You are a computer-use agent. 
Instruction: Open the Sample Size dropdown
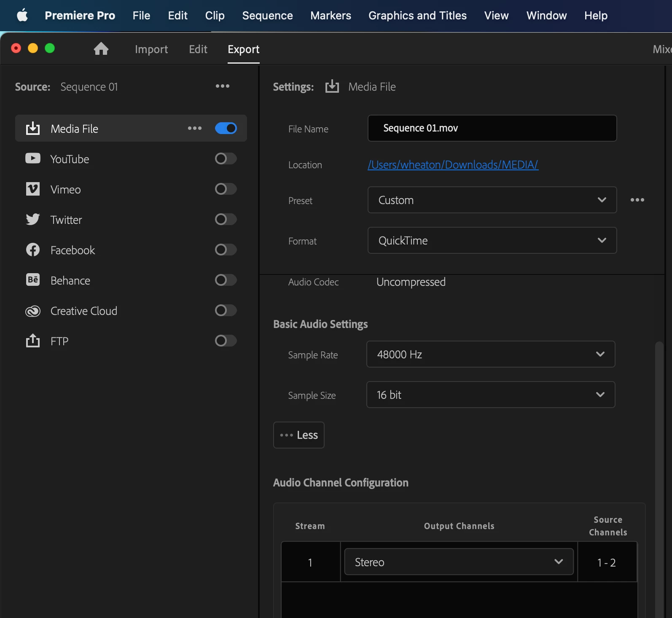[491, 395]
